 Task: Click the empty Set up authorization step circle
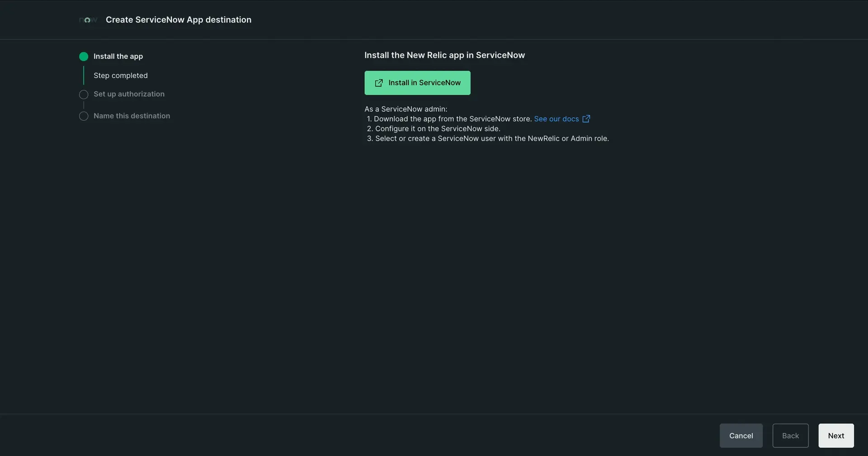click(x=84, y=94)
